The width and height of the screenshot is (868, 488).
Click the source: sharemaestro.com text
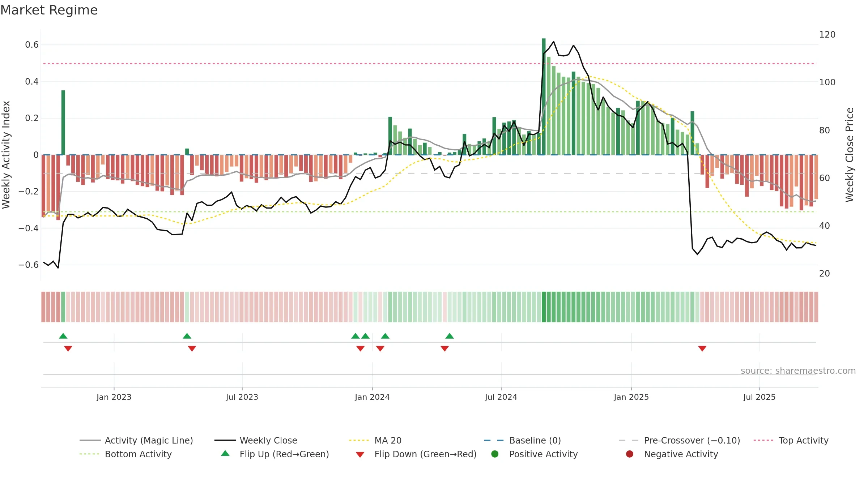pos(798,371)
